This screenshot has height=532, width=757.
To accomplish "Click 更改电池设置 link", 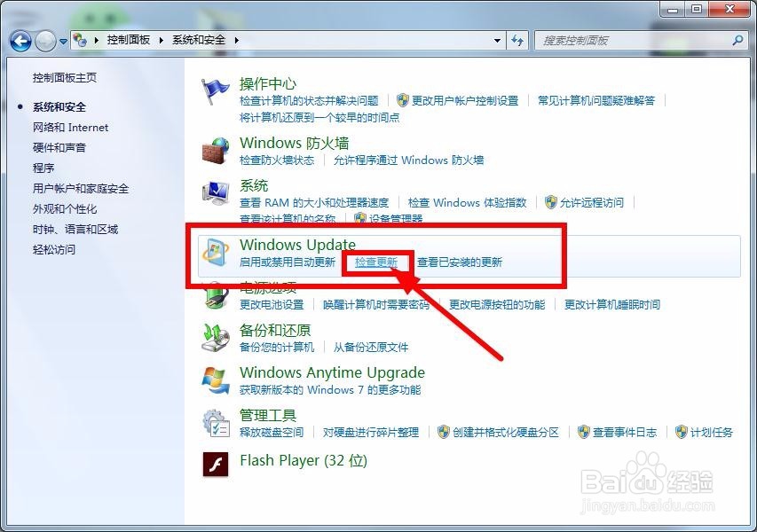I will point(272,304).
